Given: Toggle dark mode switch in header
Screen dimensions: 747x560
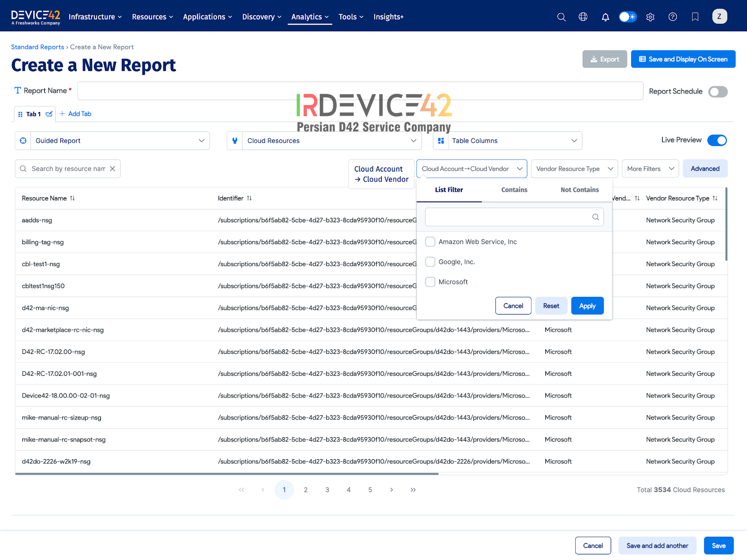Looking at the screenshot, I should [x=628, y=17].
